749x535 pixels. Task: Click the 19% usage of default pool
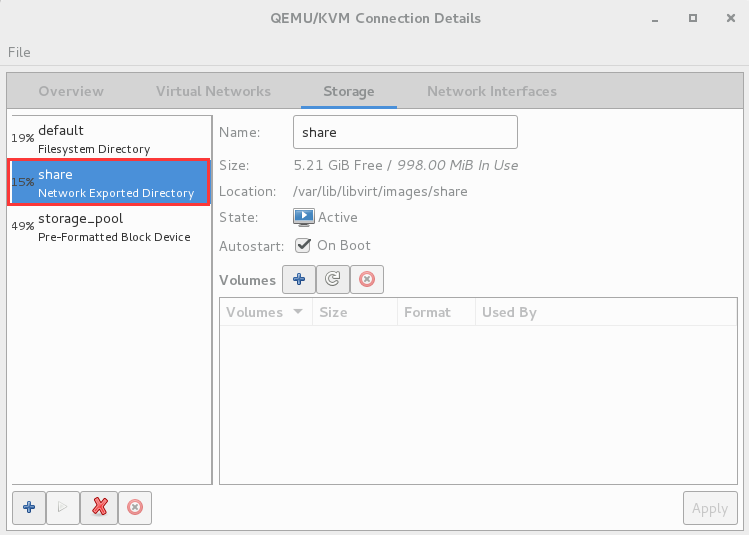pos(22,138)
